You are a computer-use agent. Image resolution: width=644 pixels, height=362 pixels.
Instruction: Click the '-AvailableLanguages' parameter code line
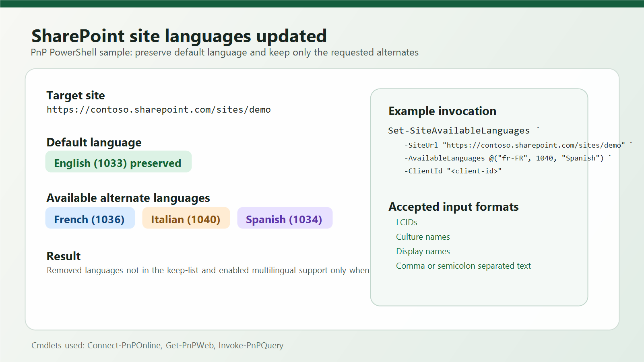tap(508, 158)
